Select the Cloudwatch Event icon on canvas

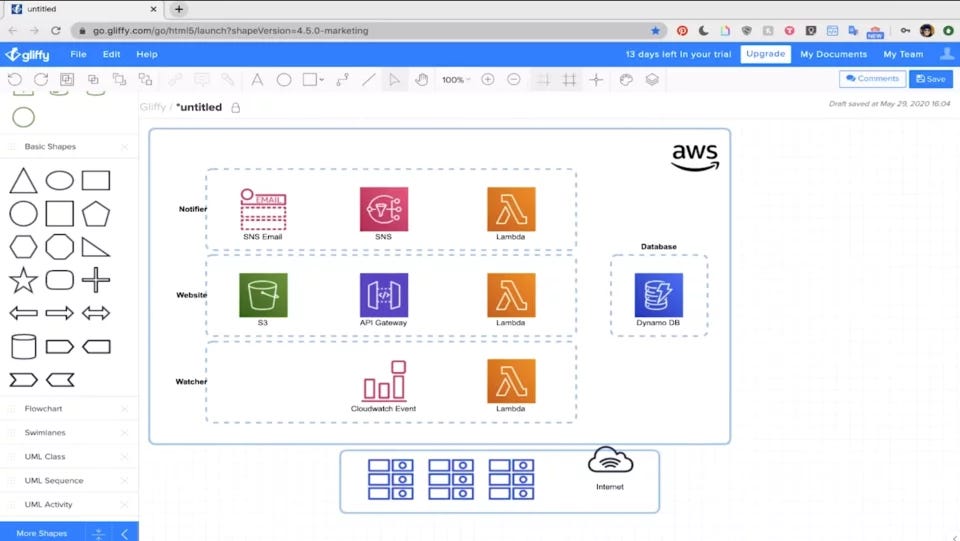(384, 380)
